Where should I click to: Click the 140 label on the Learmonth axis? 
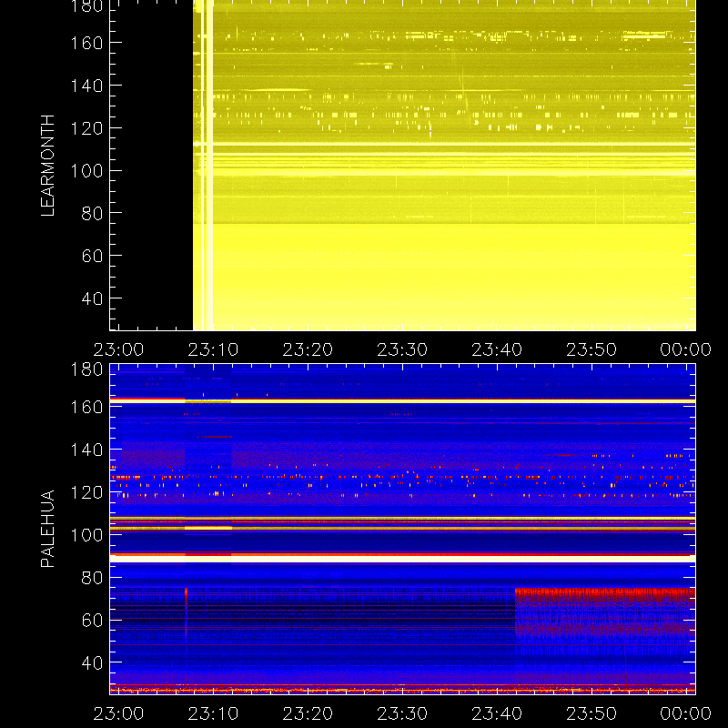point(86,86)
